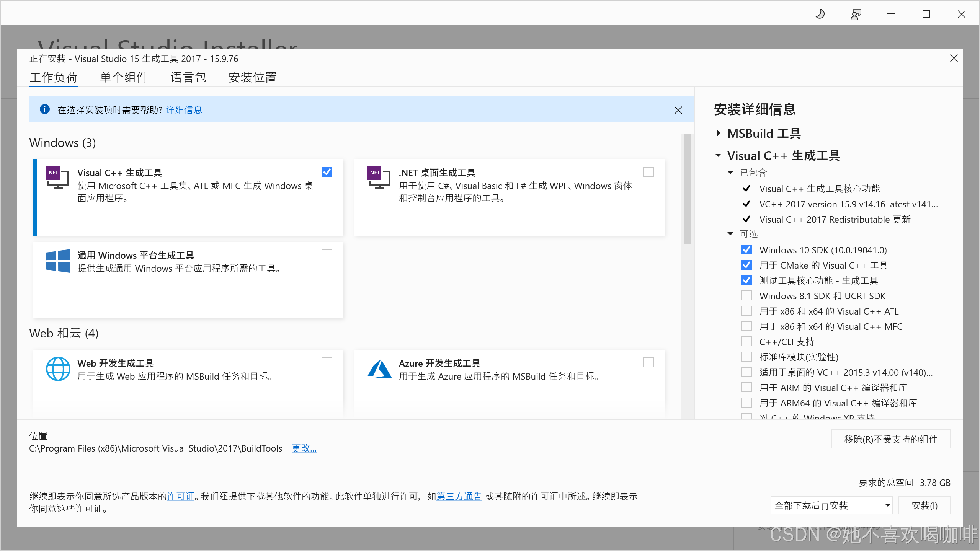The width and height of the screenshot is (980, 551).
Task: Uncheck Windows 10 SDK (10.0.19041.0) option
Action: tap(746, 250)
